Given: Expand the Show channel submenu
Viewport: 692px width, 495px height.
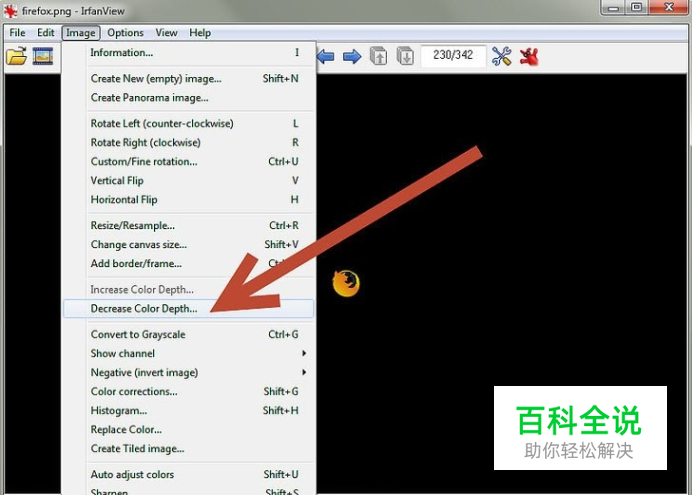Looking at the screenshot, I should (189, 353).
